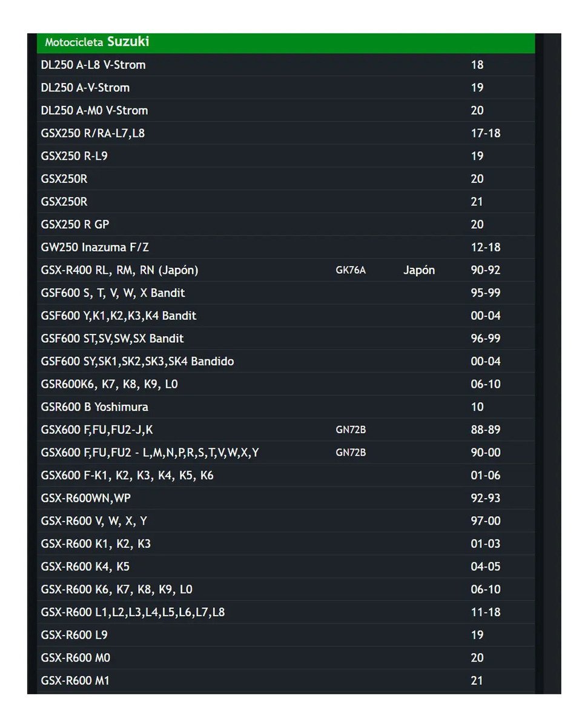588x727 pixels.
Task: Click the GN72B code in 90-00 row
Action: click(351, 453)
